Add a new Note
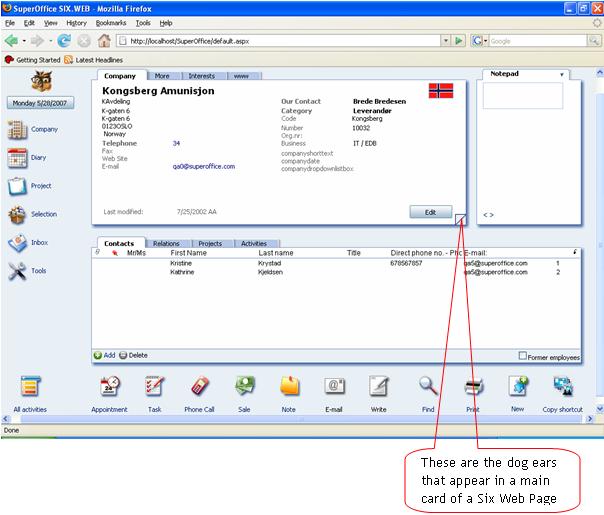 289,386
